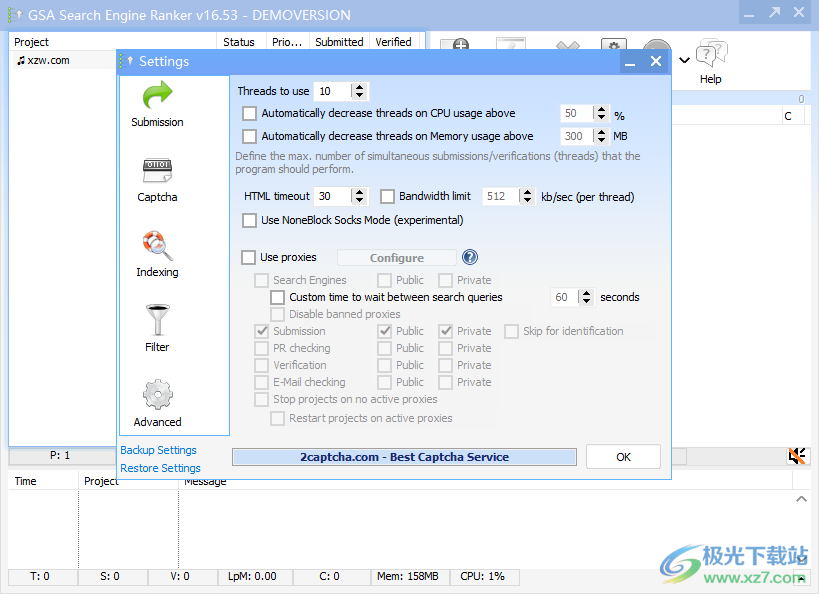This screenshot has width=819, height=594.
Task: Toggle Public checkbox in Search Engines row
Action: (x=385, y=280)
